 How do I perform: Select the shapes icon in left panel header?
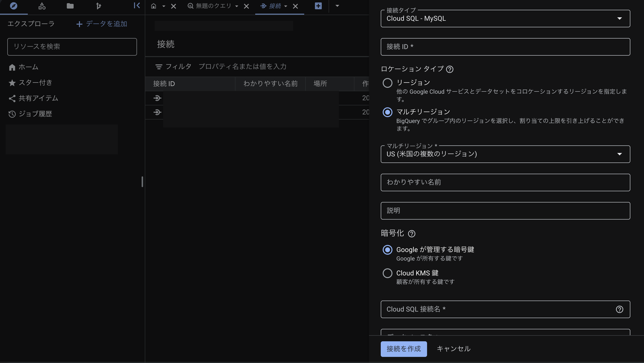(x=42, y=6)
